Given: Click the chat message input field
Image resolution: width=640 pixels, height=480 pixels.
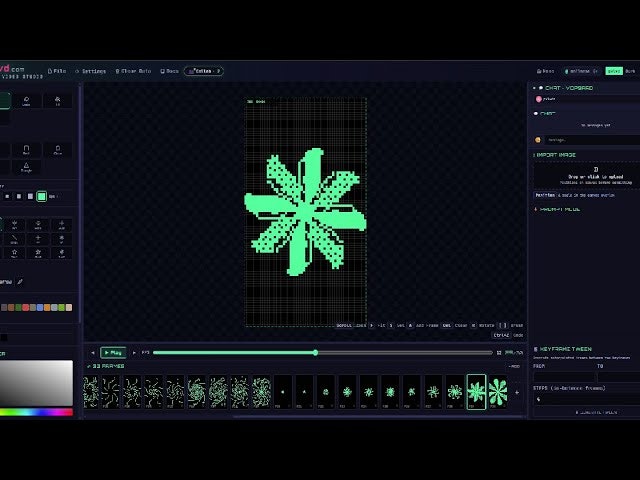Looking at the screenshot, I should tap(593, 140).
